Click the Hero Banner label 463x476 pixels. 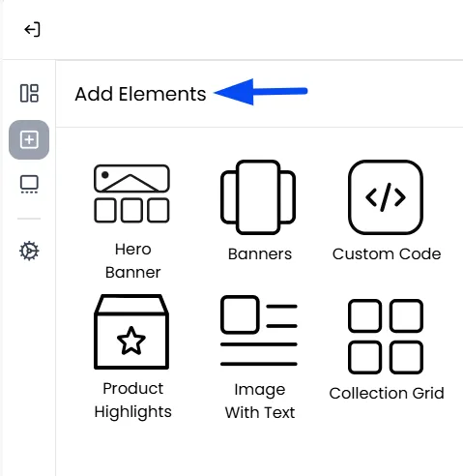click(x=132, y=260)
